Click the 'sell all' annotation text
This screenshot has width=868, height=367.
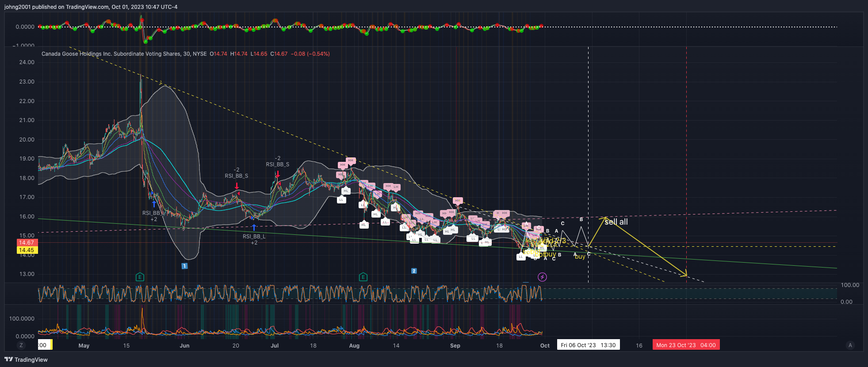point(616,222)
